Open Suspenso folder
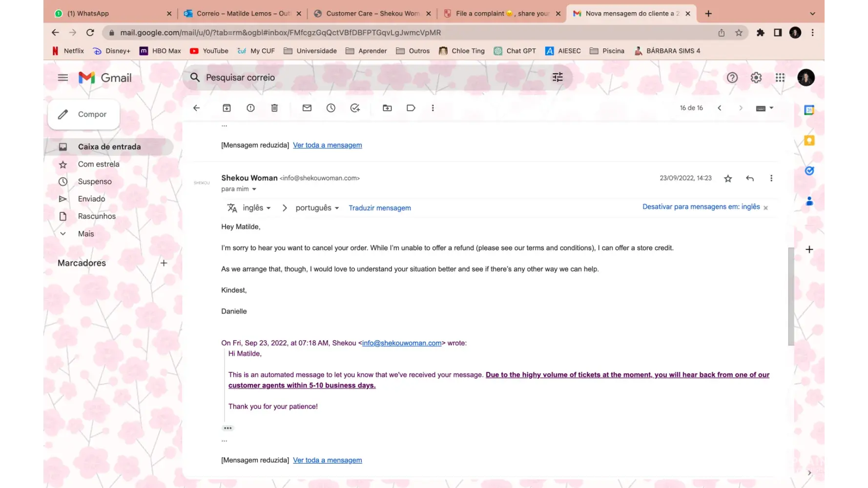The height and width of the screenshot is (488, 868). tap(95, 182)
